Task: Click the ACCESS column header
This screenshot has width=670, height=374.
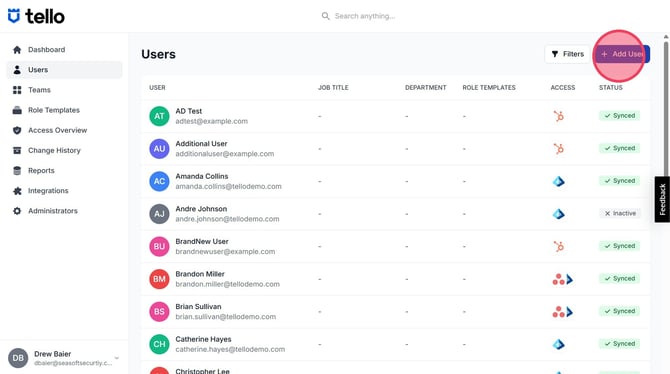Action: (x=563, y=88)
